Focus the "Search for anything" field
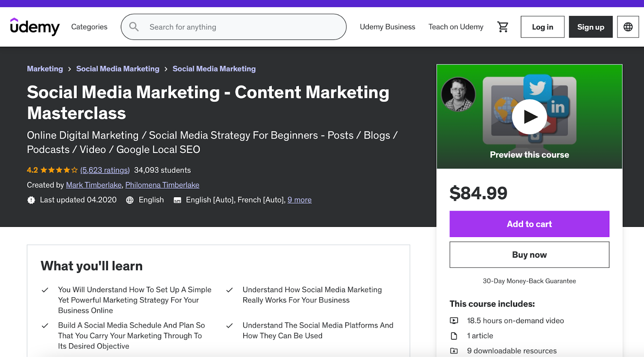644x357 pixels. tap(242, 27)
